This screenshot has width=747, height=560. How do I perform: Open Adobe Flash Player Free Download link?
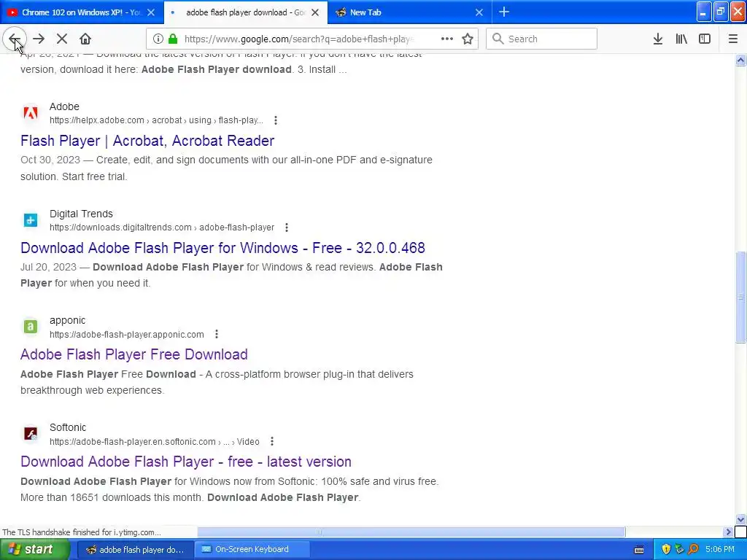coord(134,355)
